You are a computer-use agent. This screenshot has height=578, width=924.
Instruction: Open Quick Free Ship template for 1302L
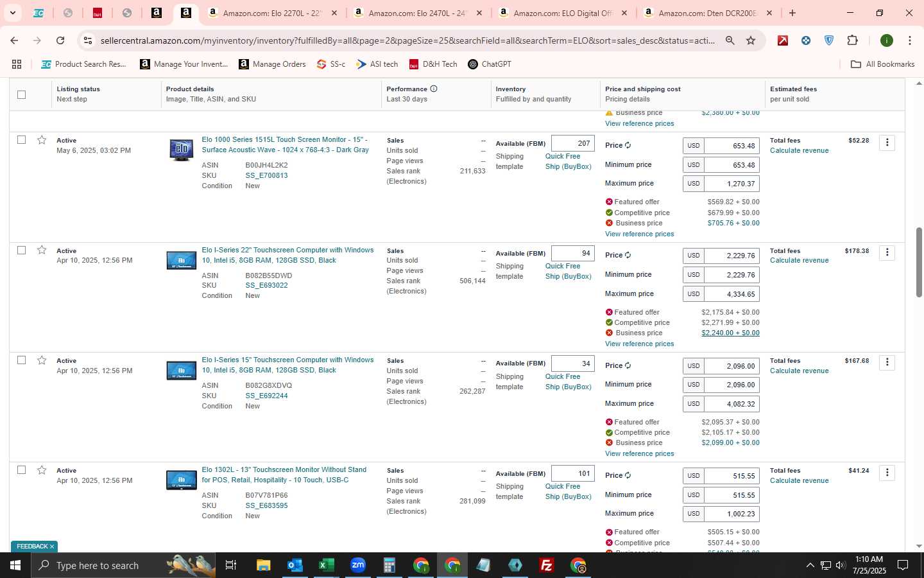click(568, 491)
